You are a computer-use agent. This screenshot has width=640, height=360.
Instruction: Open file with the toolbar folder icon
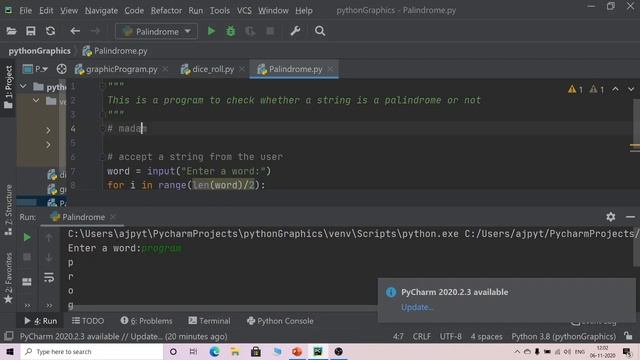[11, 31]
